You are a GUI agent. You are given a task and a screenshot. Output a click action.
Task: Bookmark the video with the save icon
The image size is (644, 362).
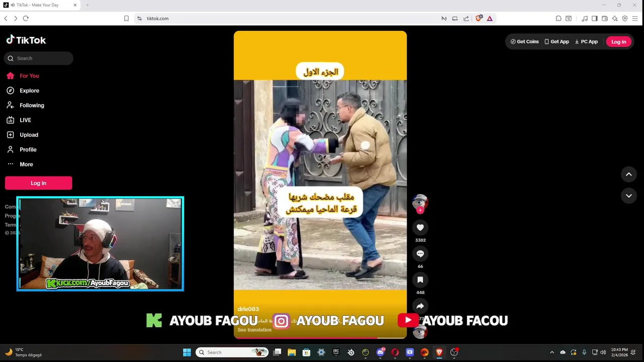coord(420,280)
